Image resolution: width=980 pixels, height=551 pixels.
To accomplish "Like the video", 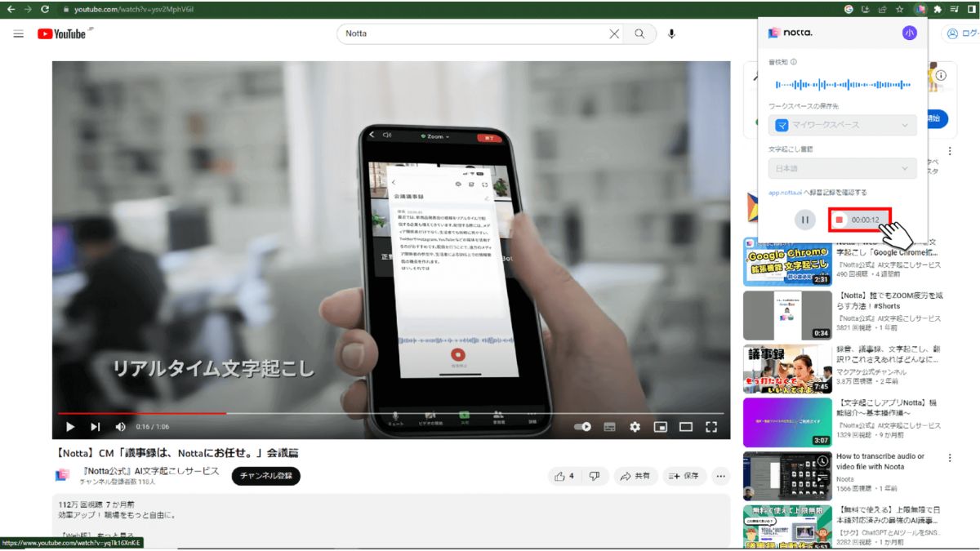I will [x=564, y=476].
